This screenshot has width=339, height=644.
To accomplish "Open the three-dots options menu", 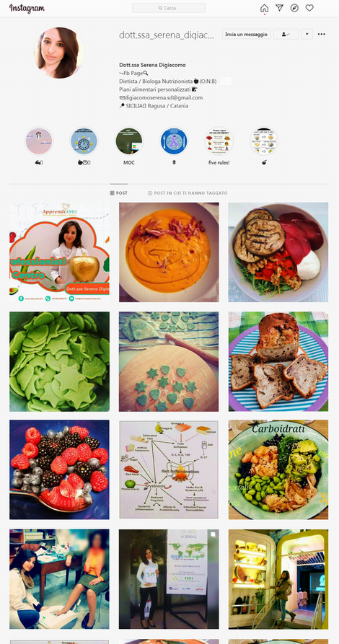I will [x=322, y=34].
